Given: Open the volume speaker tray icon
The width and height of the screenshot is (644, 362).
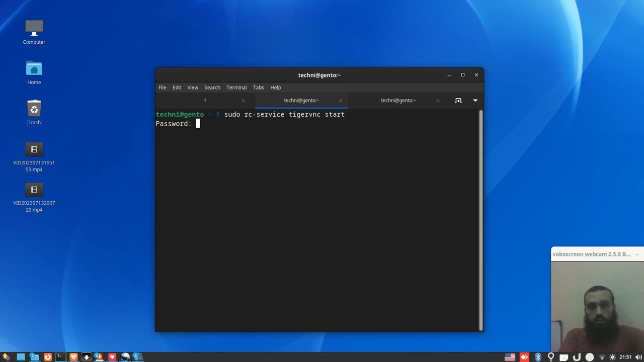Looking at the screenshot, I should [638, 357].
